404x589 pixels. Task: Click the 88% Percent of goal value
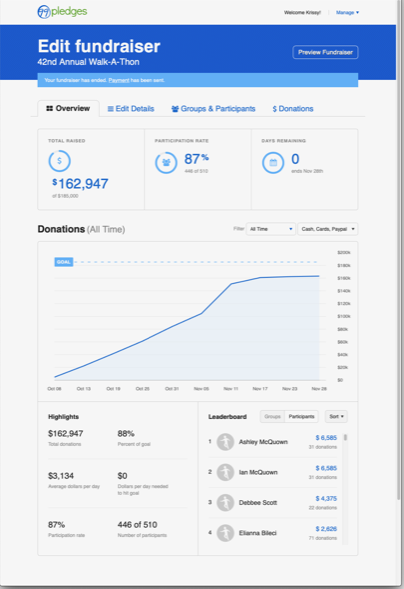tap(126, 433)
